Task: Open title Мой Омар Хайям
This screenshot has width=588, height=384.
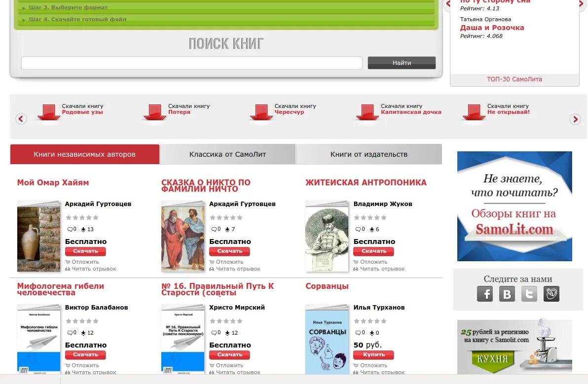Action: [53, 182]
